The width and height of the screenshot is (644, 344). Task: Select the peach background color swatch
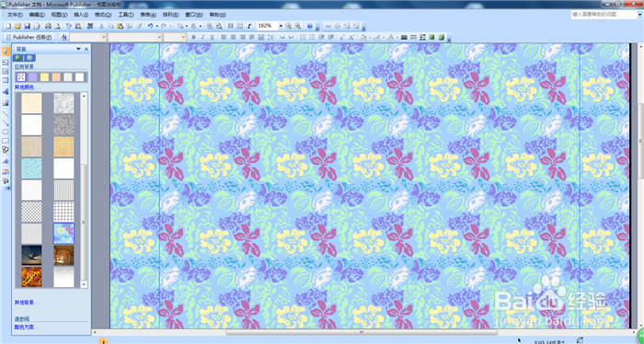tap(56, 77)
